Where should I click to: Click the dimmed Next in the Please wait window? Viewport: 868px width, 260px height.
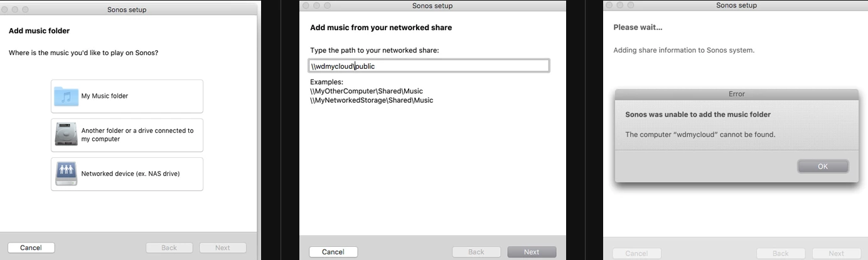click(x=836, y=253)
